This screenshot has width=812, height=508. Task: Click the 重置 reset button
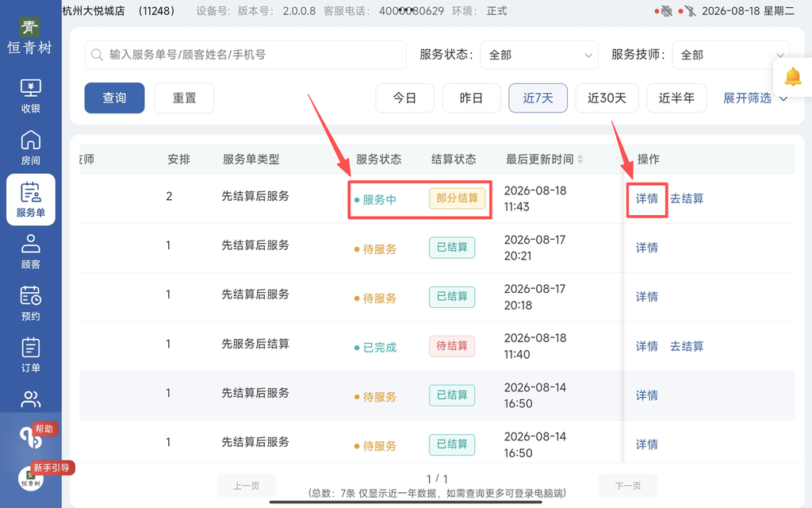pyautogui.click(x=184, y=98)
